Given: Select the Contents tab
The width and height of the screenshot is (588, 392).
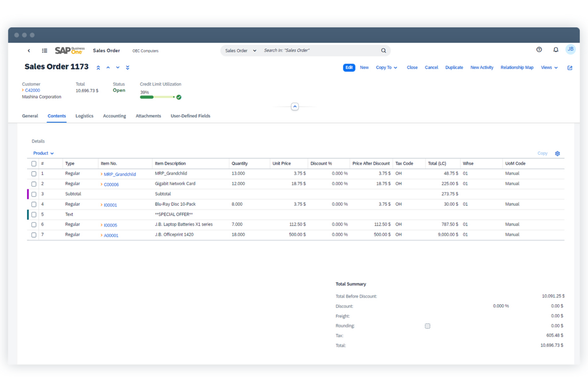Looking at the screenshot, I should tap(57, 116).
